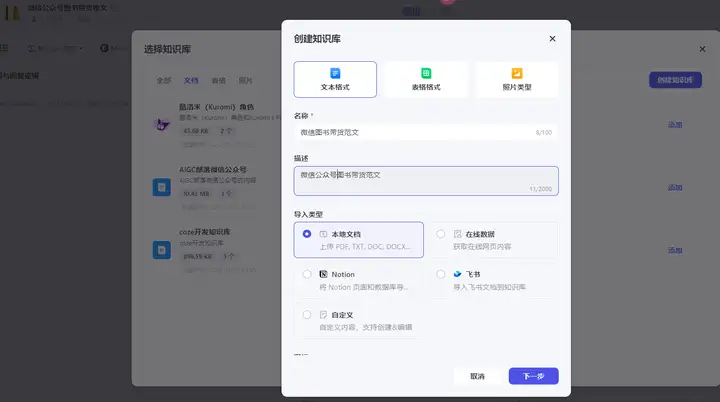The height and width of the screenshot is (402, 720).
Task: Click the 在线数据 online data icon
Action: coord(457,234)
